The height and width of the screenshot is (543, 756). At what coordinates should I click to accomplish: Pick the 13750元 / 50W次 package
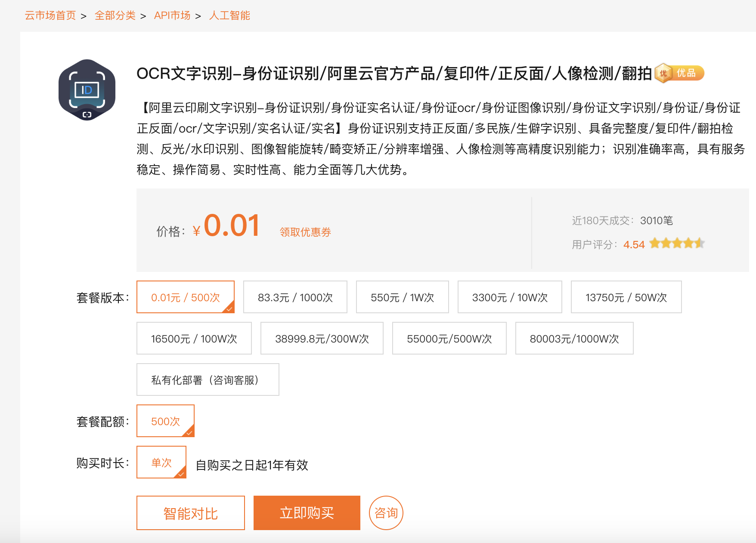coord(626,297)
